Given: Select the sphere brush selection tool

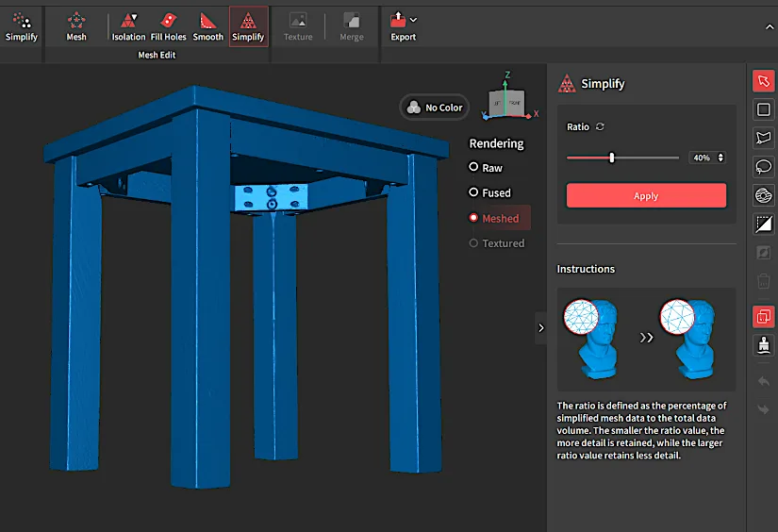Looking at the screenshot, I should tap(764, 195).
